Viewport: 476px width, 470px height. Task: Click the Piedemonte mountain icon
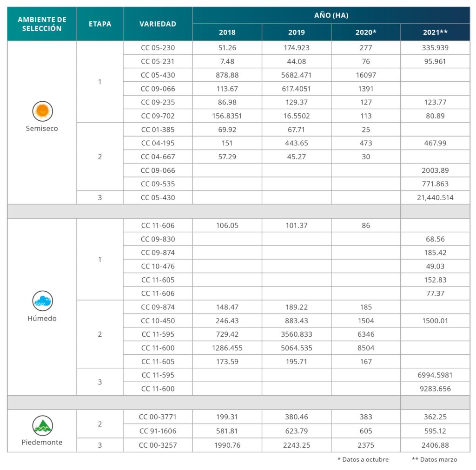coord(42,425)
